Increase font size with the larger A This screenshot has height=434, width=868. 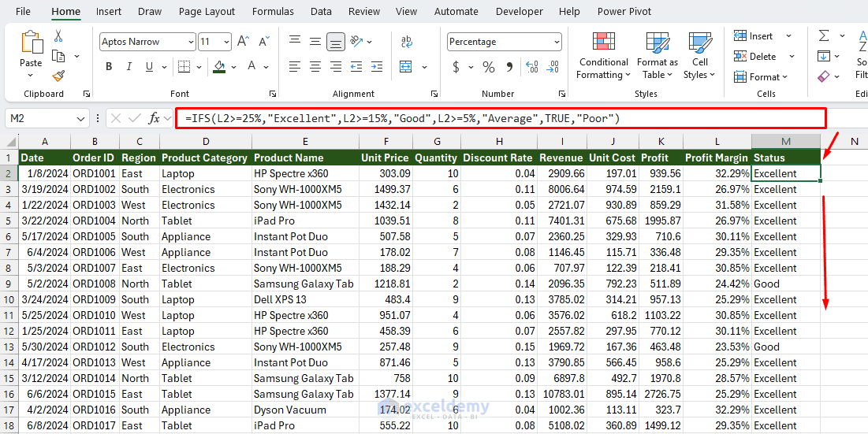(243, 42)
